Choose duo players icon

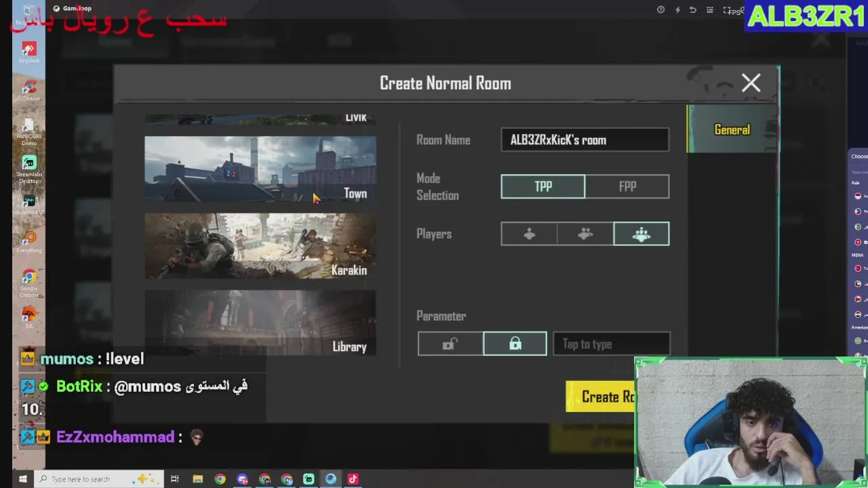585,234
